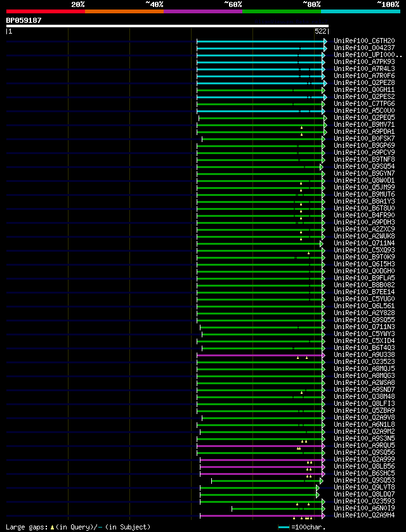
Task: Select the UniRef100_B9MV71 label
Action: (x=364, y=124)
